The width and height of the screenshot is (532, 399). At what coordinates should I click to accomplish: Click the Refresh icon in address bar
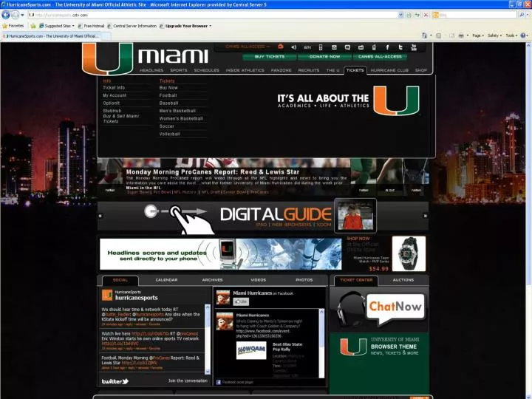tap(417, 15)
